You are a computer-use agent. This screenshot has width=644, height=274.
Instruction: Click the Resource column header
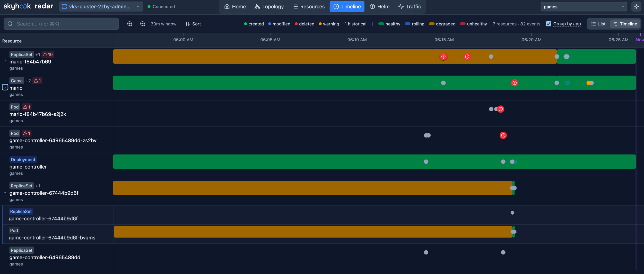click(x=12, y=41)
